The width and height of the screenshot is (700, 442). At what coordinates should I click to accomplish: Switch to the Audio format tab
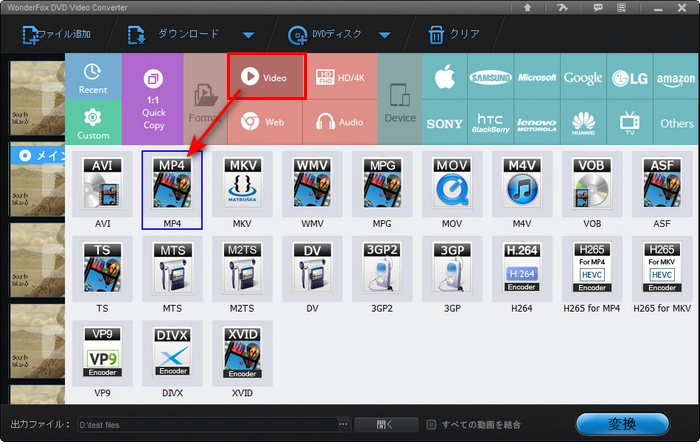(340, 123)
